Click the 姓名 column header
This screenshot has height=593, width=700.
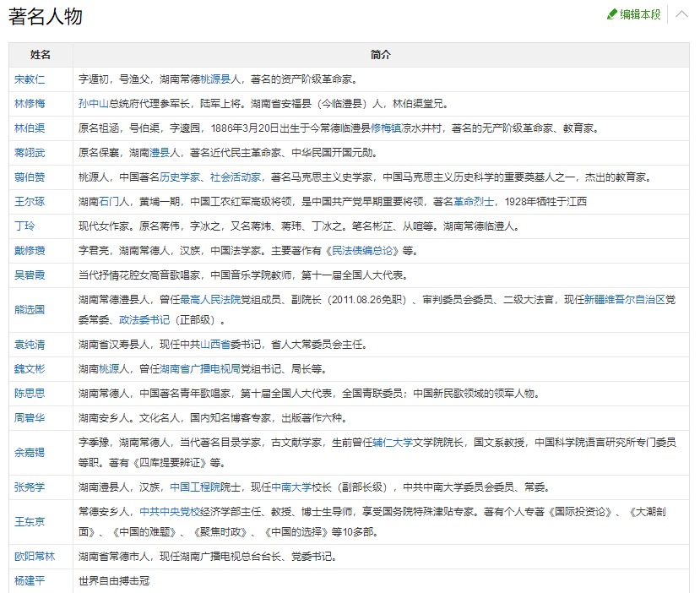click(41, 55)
